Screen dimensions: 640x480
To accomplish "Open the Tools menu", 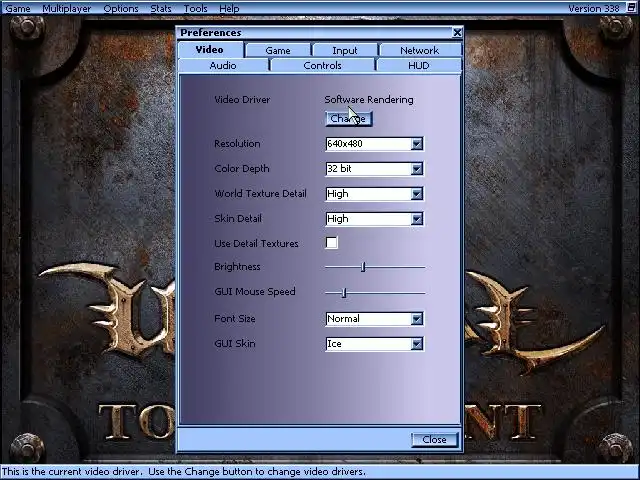I will tap(196, 8).
